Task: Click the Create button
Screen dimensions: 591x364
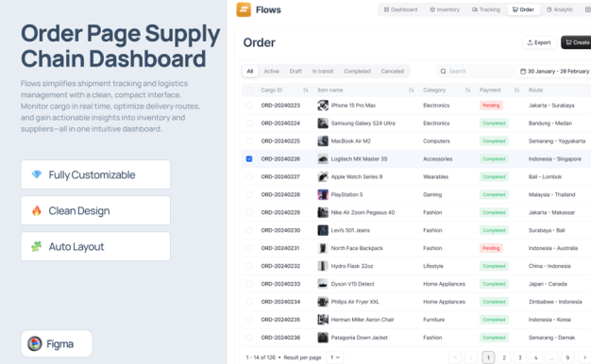Action: click(x=576, y=42)
